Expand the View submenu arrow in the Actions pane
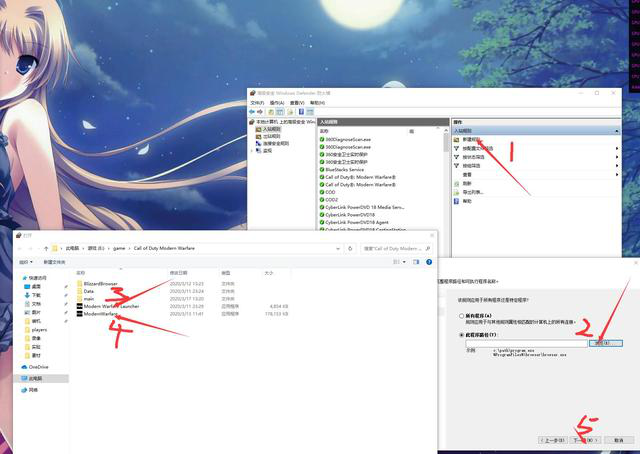 coord(617,174)
